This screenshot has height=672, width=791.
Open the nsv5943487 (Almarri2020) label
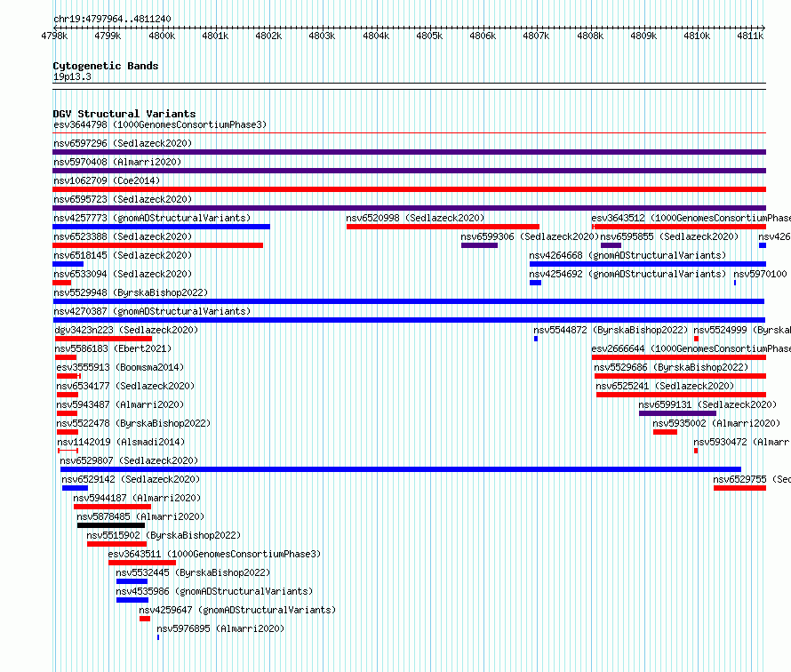click(x=120, y=404)
